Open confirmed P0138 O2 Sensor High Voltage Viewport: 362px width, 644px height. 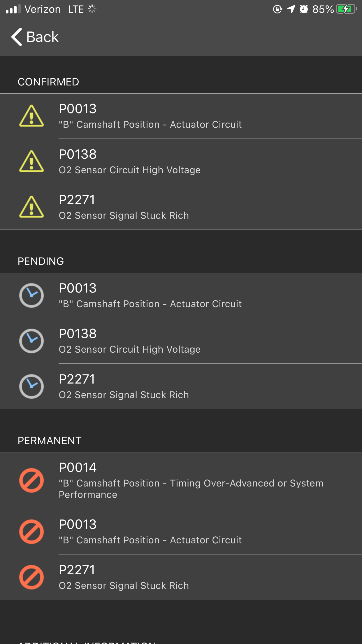(130, 162)
